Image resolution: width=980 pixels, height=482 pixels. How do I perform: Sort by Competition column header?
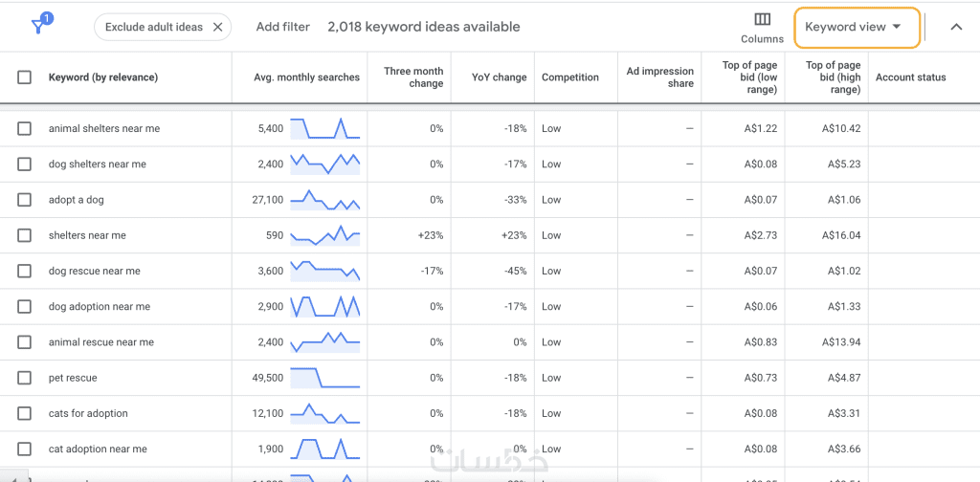[x=570, y=77]
